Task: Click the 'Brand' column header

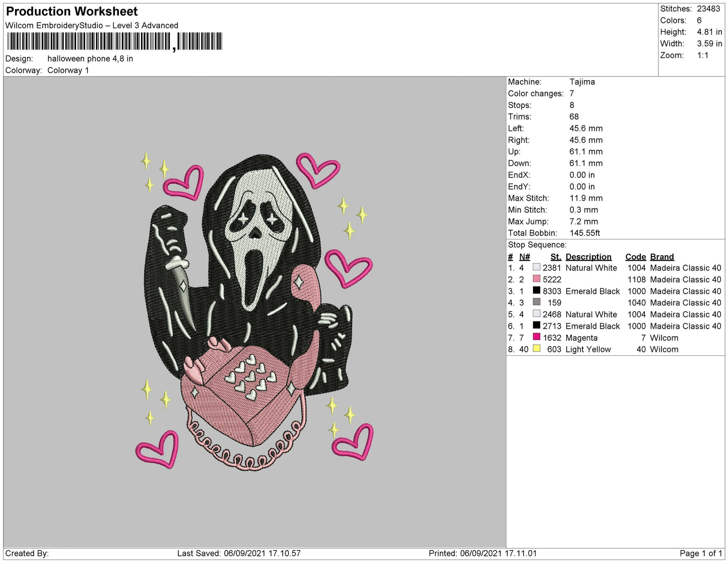Action: tap(662, 257)
